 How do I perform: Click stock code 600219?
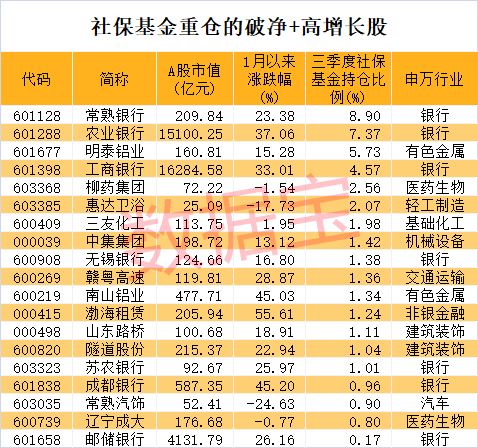click(x=37, y=296)
